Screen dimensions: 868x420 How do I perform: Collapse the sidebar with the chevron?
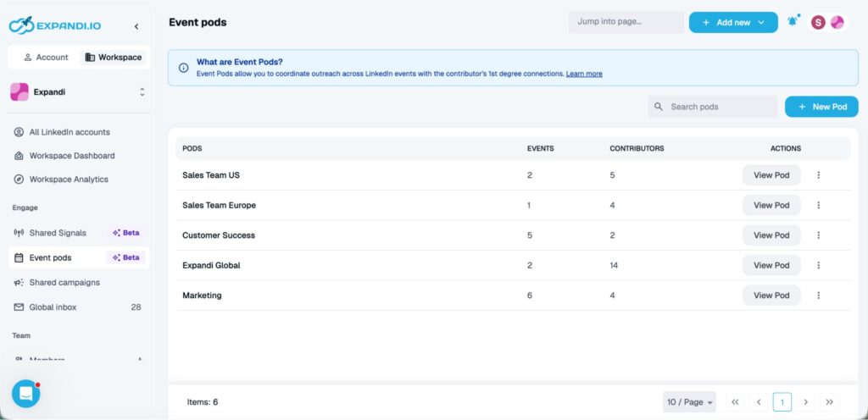pyautogui.click(x=136, y=26)
